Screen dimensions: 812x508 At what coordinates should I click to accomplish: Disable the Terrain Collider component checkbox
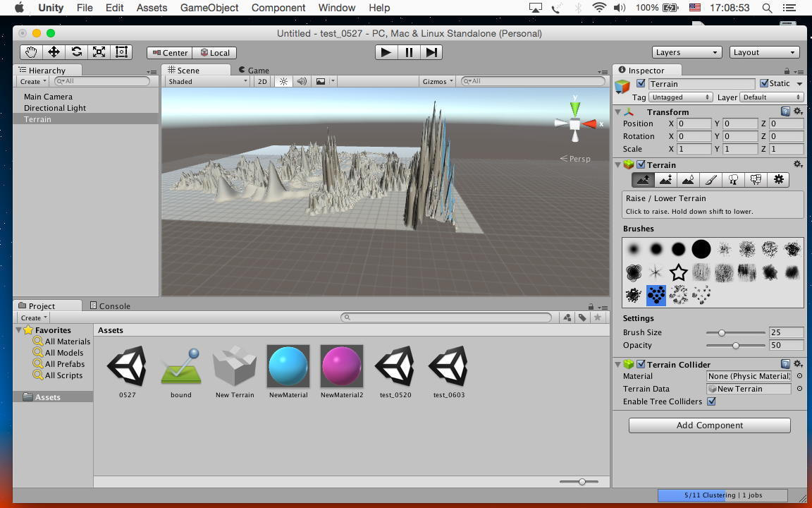point(641,365)
